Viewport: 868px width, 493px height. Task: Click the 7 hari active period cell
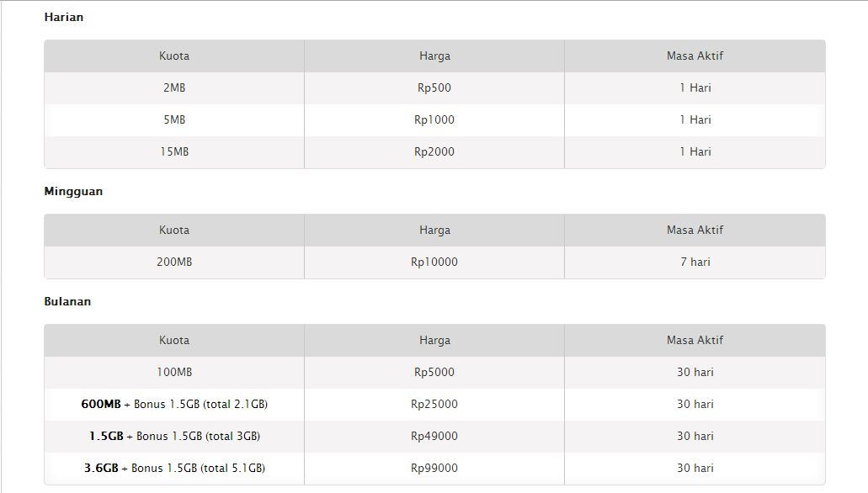tap(695, 262)
